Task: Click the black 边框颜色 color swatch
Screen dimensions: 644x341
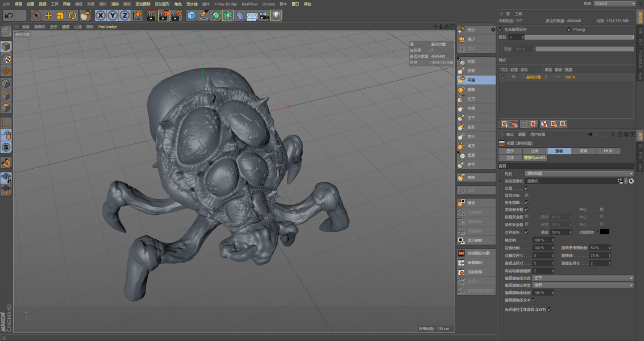Action: (605, 232)
